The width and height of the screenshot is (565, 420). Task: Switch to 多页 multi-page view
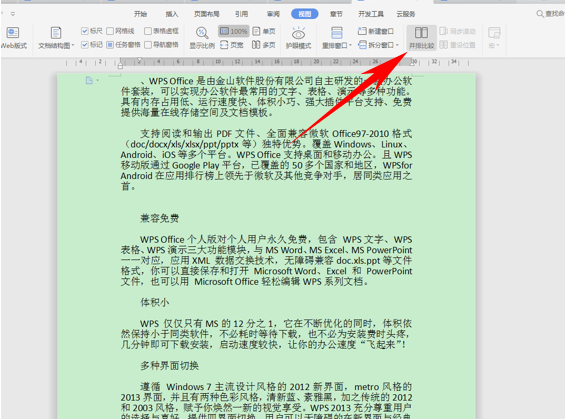tap(264, 45)
